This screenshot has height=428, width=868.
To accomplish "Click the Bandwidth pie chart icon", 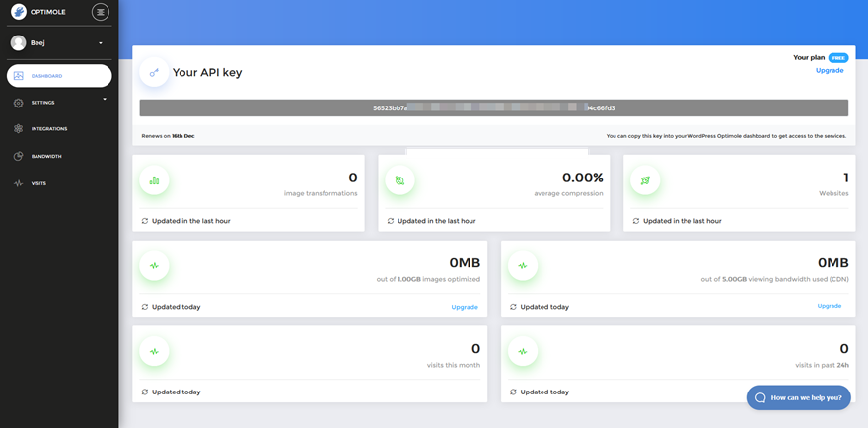I will [19, 156].
